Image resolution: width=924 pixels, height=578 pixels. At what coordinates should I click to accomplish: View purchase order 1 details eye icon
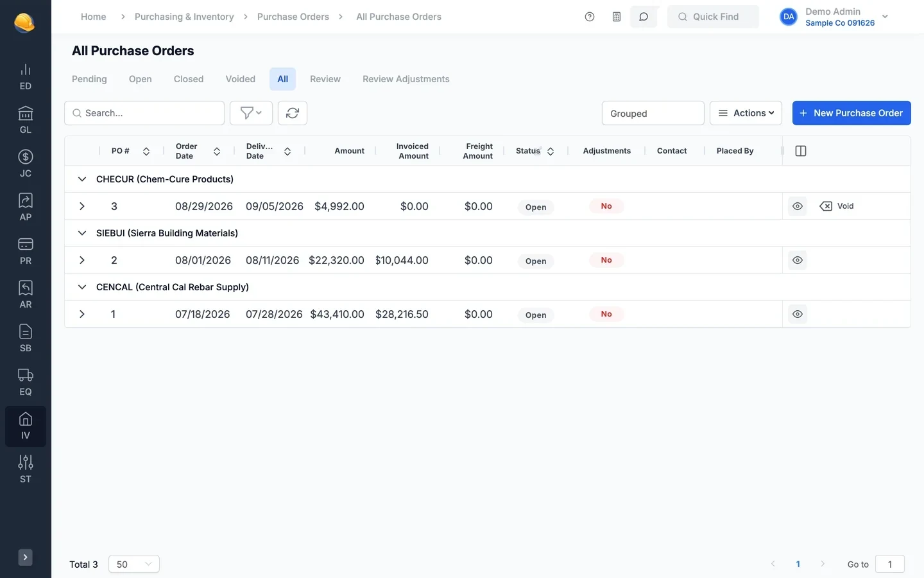798,314
